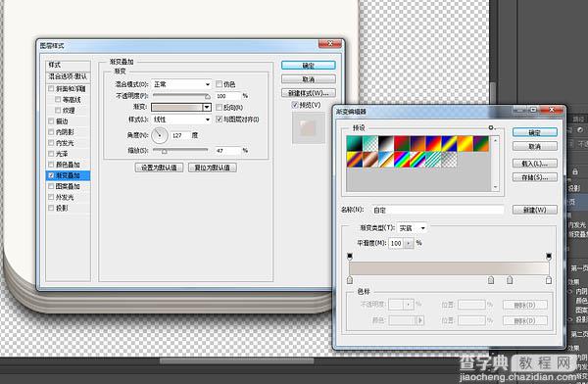The height and width of the screenshot is (384, 588).
Task: Select the transparent teal stripes preset
Action: (433, 160)
